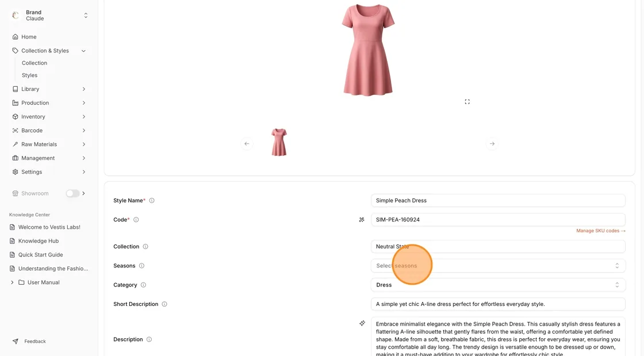Click the info icon next to Code
Viewport: 644px width, 356px height.
pyautogui.click(x=136, y=220)
